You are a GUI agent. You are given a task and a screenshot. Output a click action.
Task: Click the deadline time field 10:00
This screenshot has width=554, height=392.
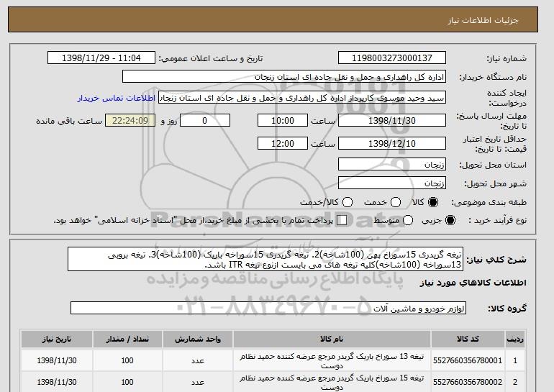tap(283, 120)
